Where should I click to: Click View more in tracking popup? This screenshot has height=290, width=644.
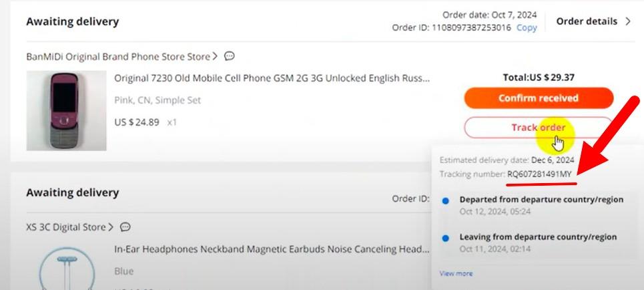coord(456,273)
